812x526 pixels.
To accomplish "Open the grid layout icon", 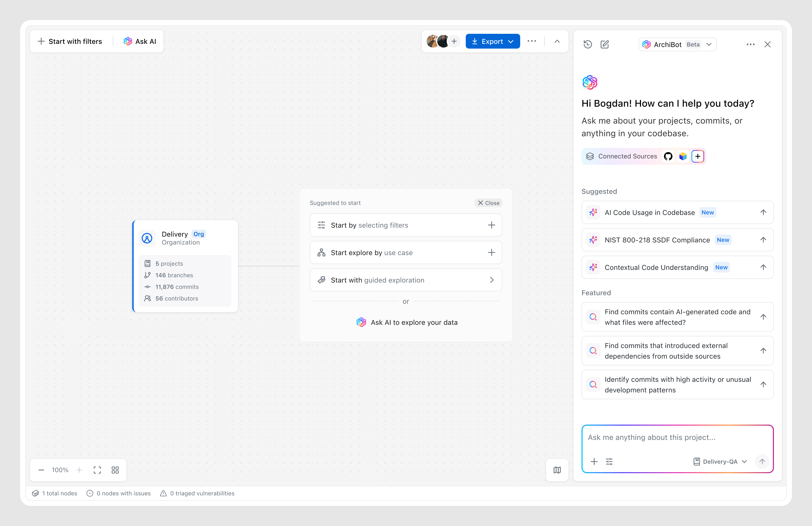I will point(115,470).
